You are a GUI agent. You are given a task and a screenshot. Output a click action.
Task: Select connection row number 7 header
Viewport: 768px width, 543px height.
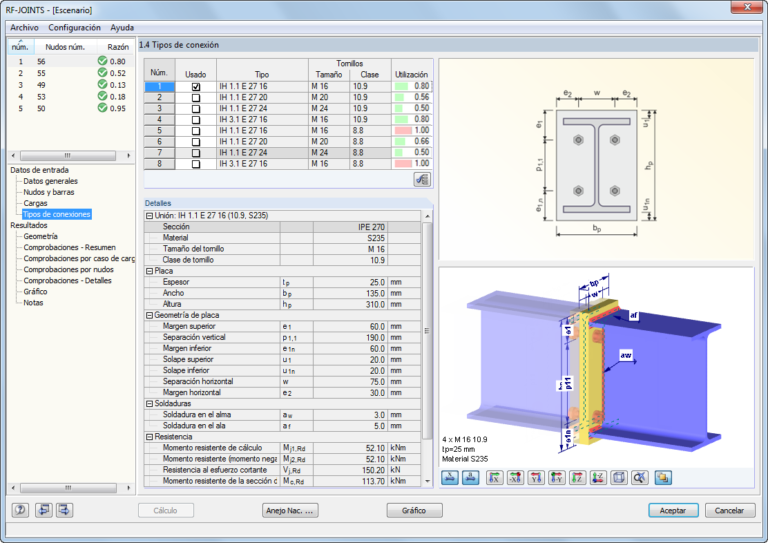(x=159, y=153)
